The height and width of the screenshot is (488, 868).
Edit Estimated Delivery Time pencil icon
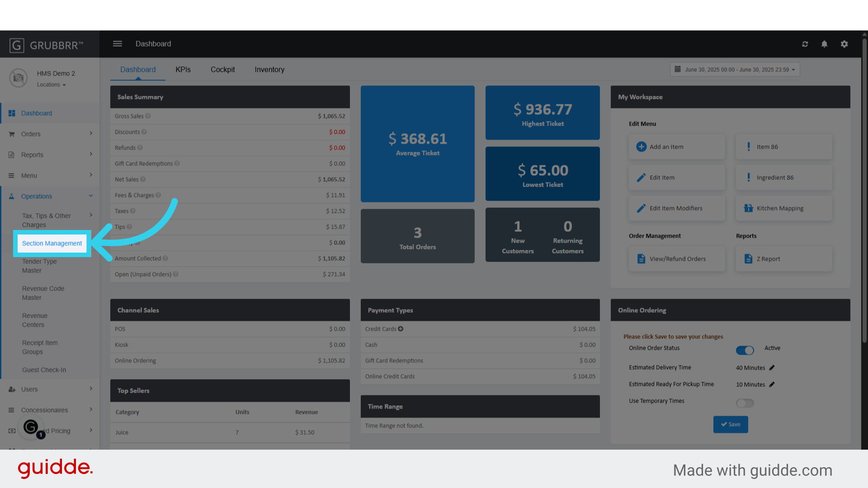tap(772, 368)
